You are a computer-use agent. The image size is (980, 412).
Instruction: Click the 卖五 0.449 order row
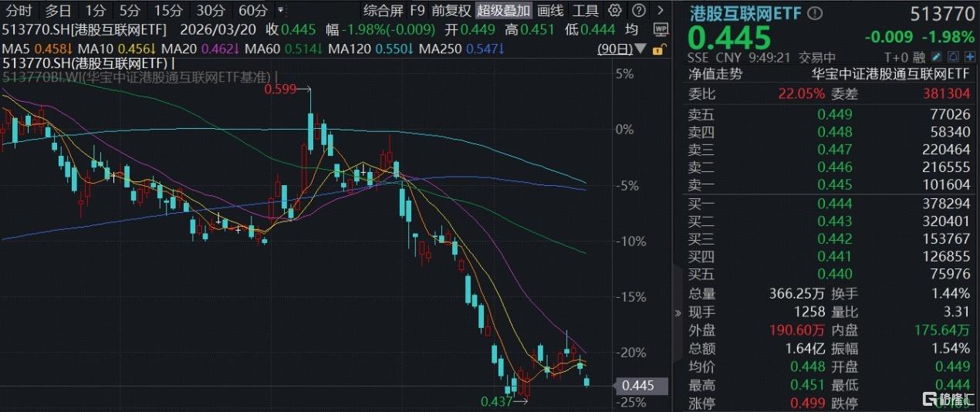830,114
